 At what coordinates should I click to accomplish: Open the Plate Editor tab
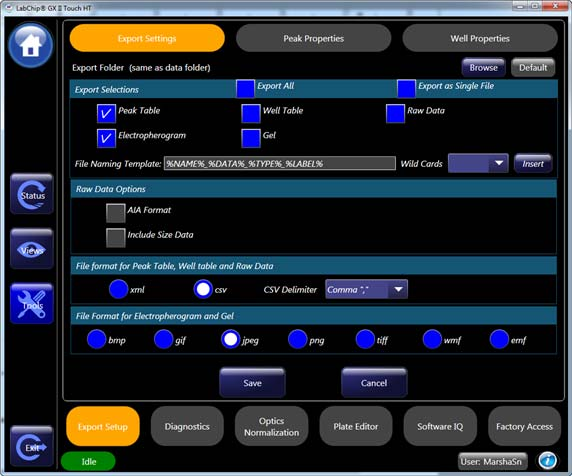(x=356, y=426)
